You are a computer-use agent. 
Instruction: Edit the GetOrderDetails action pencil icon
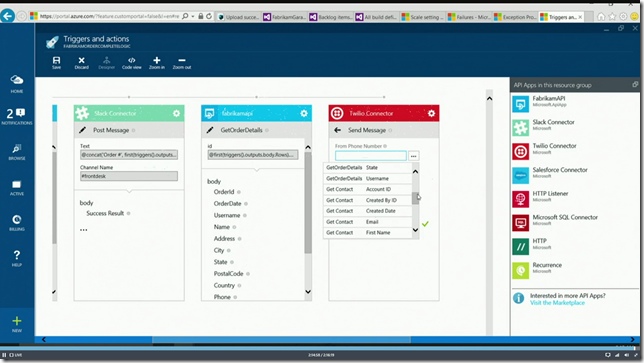pos(210,130)
